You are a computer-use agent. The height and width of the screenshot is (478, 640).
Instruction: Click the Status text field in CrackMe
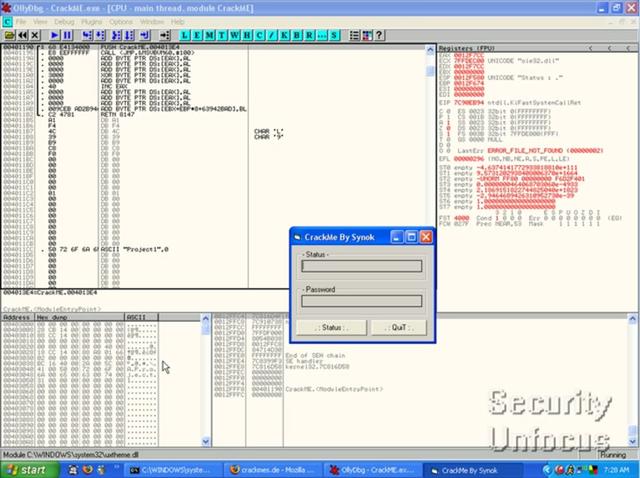[x=362, y=266]
